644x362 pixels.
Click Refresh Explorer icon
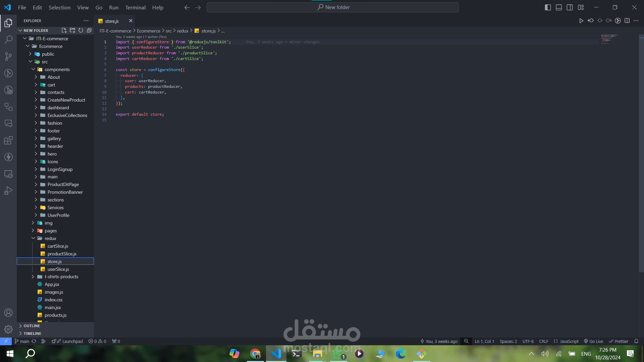(81, 31)
